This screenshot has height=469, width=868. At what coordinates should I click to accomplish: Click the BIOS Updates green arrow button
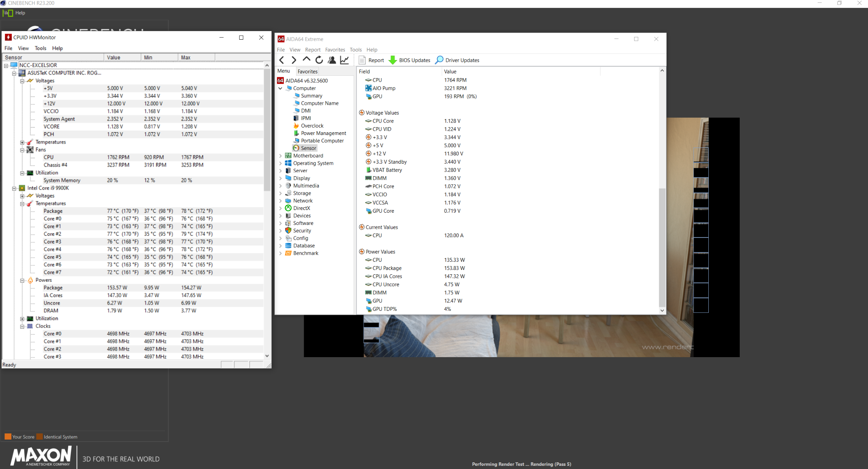pyautogui.click(x=409, y=60)
